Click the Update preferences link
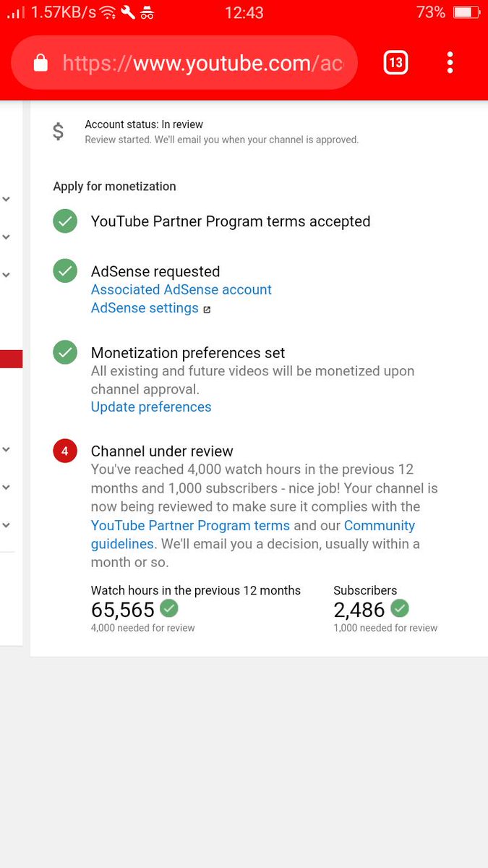The height and width of the screenshot is (868, 488). [151, 407]
